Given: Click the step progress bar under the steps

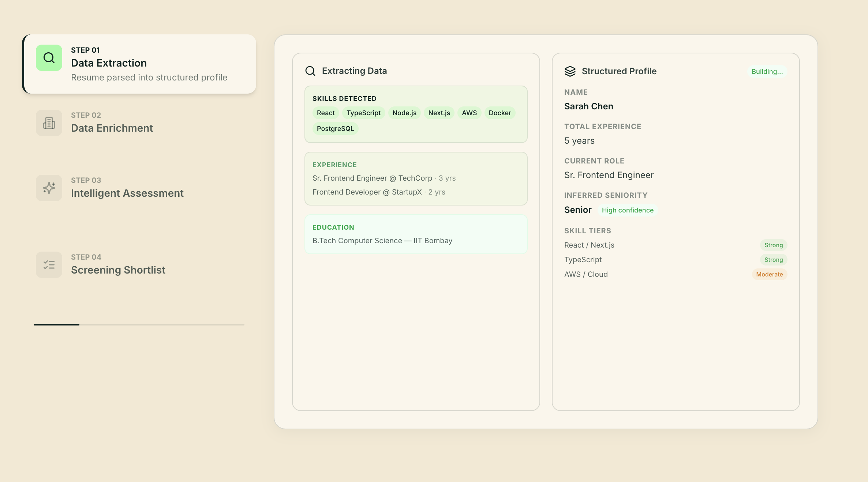Looking at the screenshot, I should tap(139, 325).
